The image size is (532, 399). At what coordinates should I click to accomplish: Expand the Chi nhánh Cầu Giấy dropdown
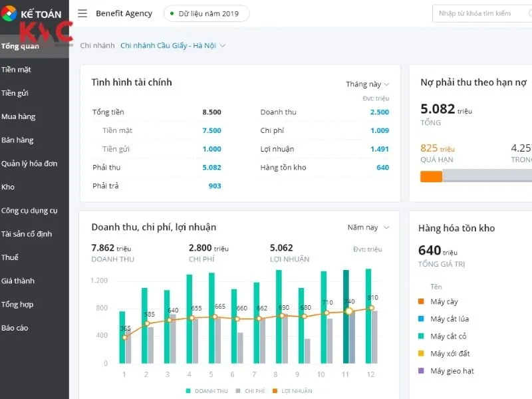click(x=173, y=46)
